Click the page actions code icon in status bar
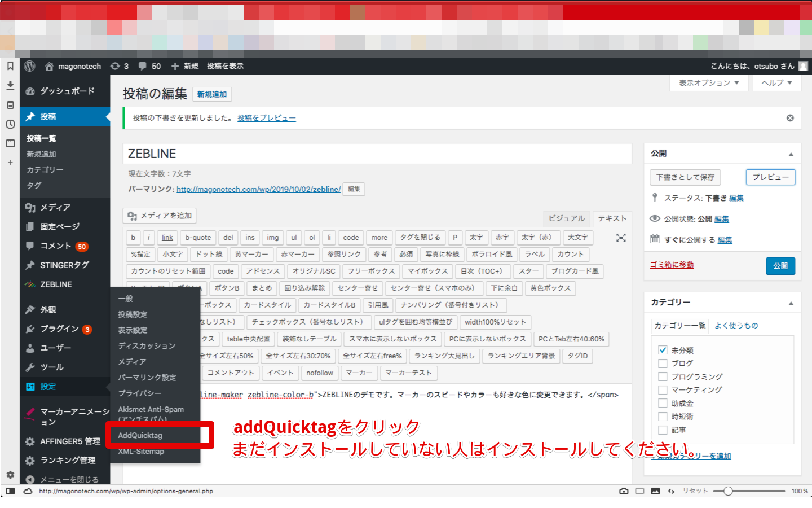 click(671, 491)
